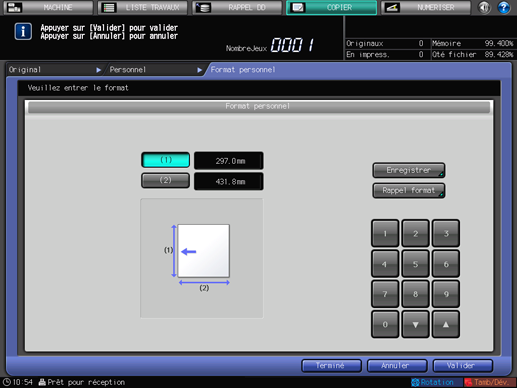Select dimension (2) toggle button
This screenshot has width=517, height=388.
click(x=166, y=180)
